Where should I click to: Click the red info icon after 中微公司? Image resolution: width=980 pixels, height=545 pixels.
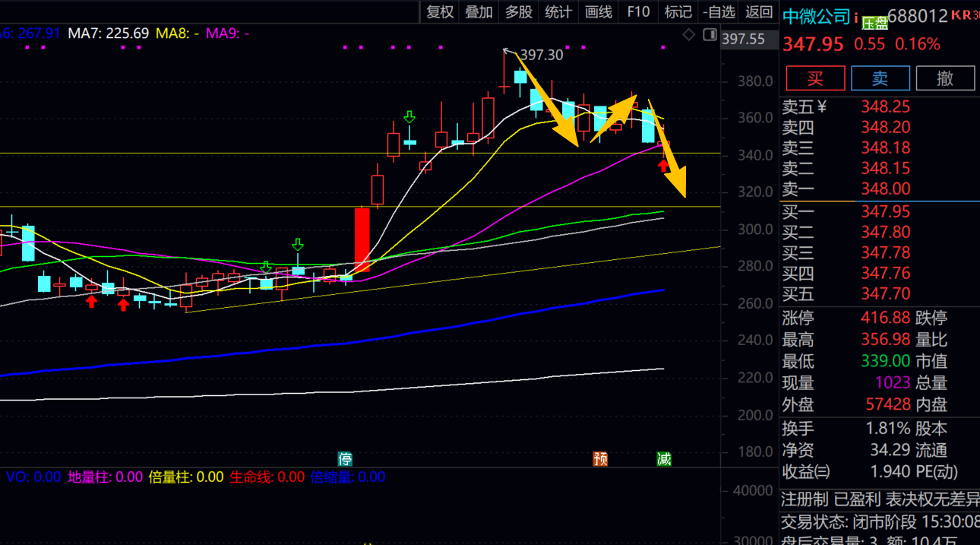tap(856, 17)
